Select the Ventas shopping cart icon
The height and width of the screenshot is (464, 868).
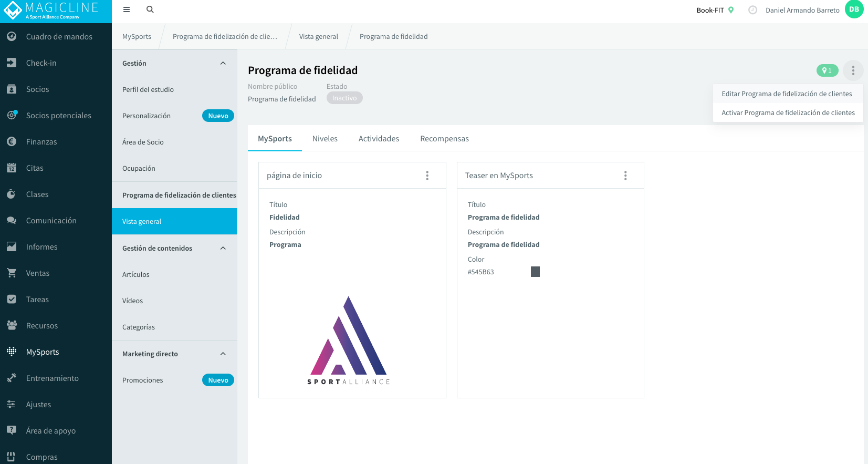[x=12, y=273]
